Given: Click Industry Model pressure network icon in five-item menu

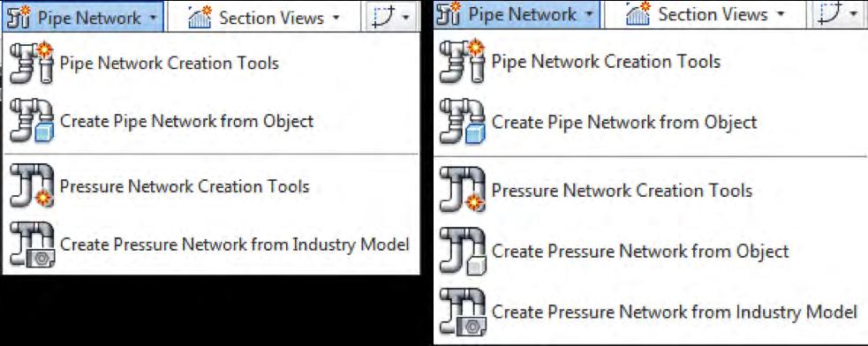Looking at the screenshot, I should click(463, 312).
